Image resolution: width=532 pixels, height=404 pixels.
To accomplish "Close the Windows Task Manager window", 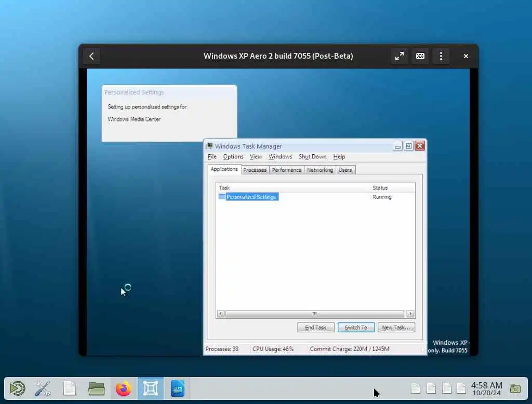I will pyautogui.click(x=420, y=146).
